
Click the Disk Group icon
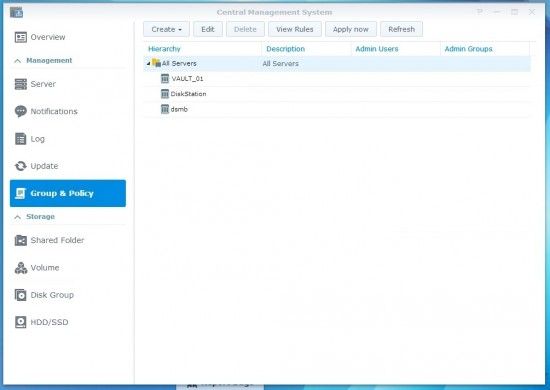21,295
